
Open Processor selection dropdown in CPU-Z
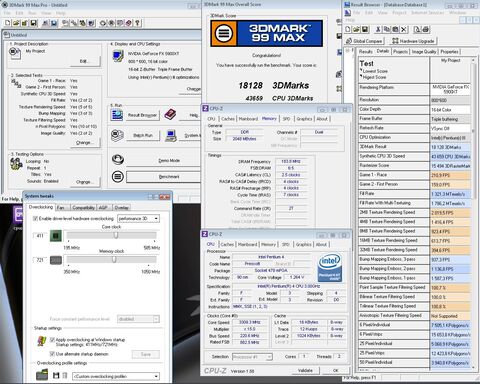(252, 357)
